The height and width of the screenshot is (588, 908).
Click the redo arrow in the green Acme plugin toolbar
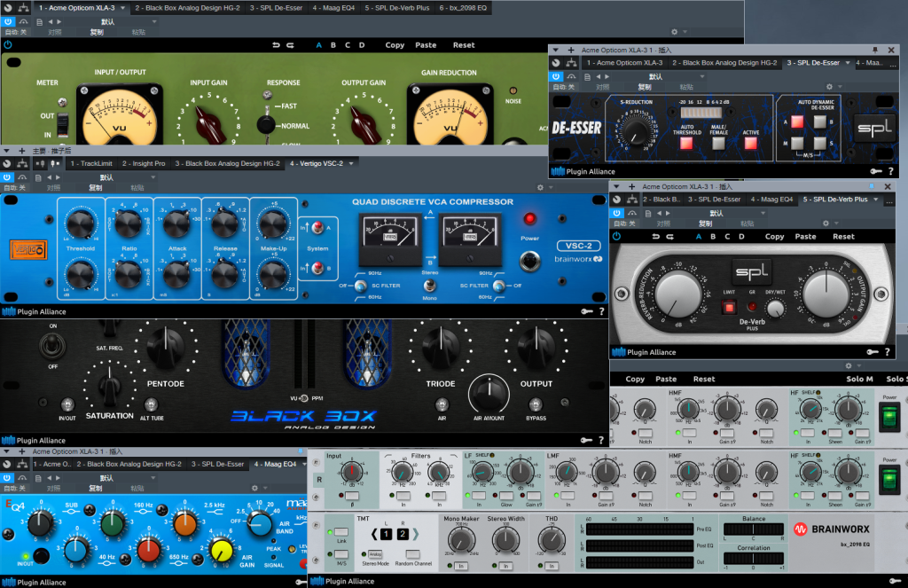pos(290,45)
